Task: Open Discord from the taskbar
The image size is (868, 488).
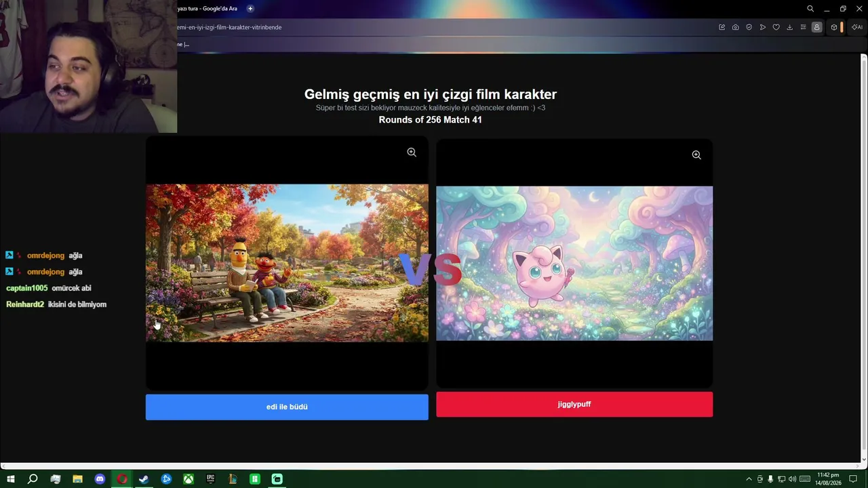Action: (x=100, y=479)
